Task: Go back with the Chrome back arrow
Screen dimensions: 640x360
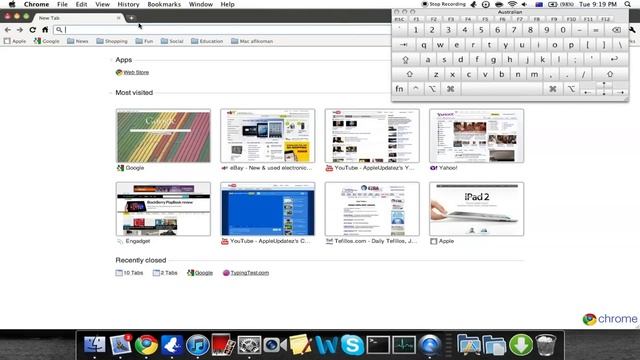Action: click(8, 30)
